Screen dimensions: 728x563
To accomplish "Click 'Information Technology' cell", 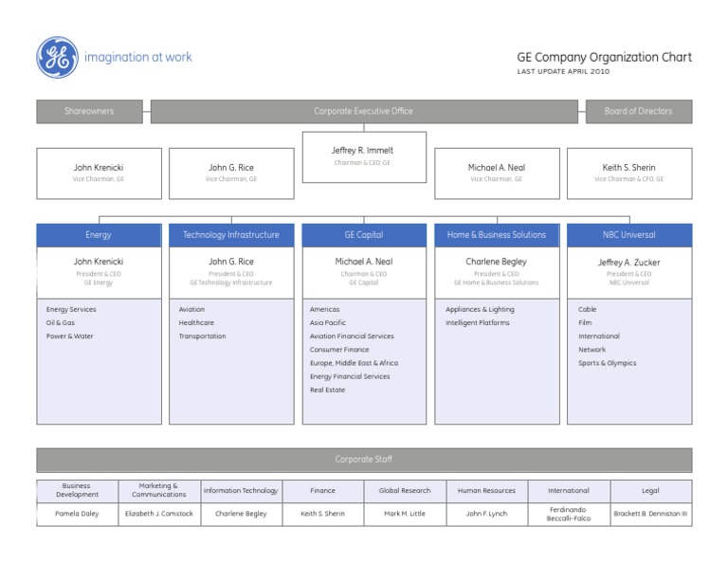I will coord(242,491).
